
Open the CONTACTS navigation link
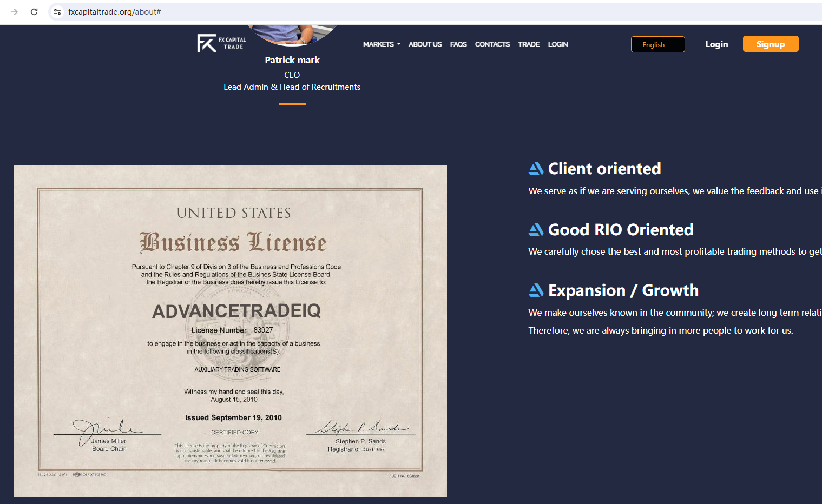tap(492, 44)
